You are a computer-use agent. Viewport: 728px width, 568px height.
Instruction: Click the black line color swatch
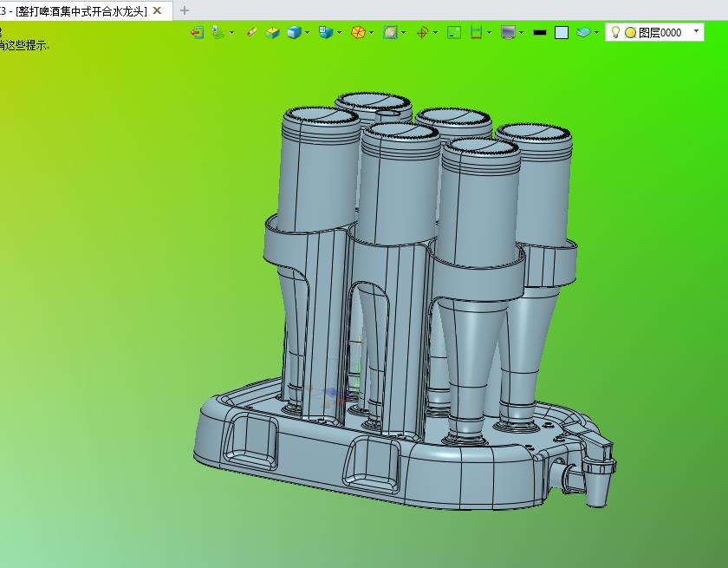click(x=539, y=32)
